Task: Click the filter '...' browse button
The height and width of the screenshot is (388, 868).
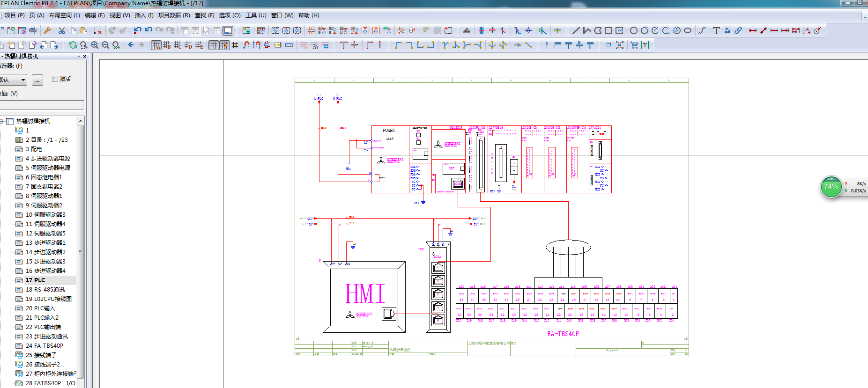Action: (37, 80)
